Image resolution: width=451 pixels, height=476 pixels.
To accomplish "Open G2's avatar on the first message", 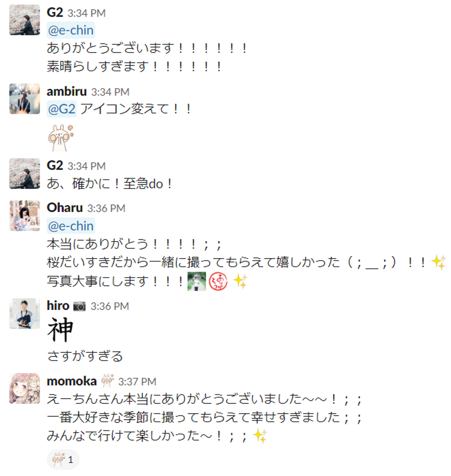I will pos(25,20).
